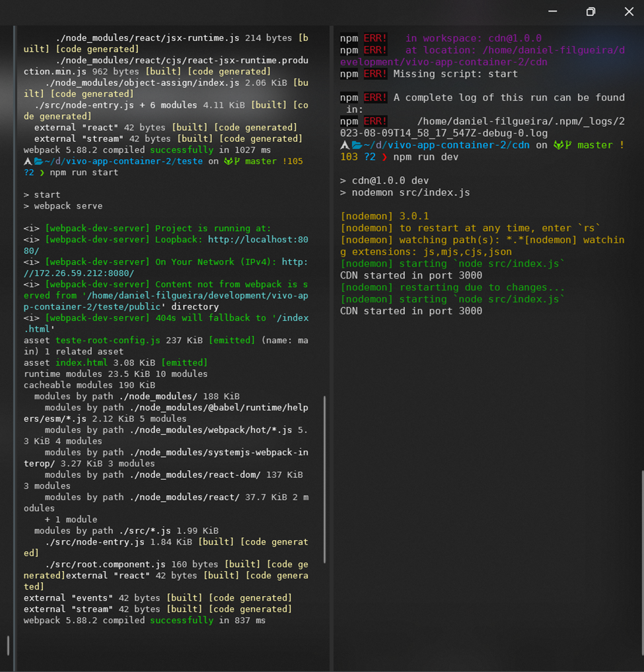This screenshot has height=672, width=644.
Task: Restore down the terminal window
Action: 590,11
